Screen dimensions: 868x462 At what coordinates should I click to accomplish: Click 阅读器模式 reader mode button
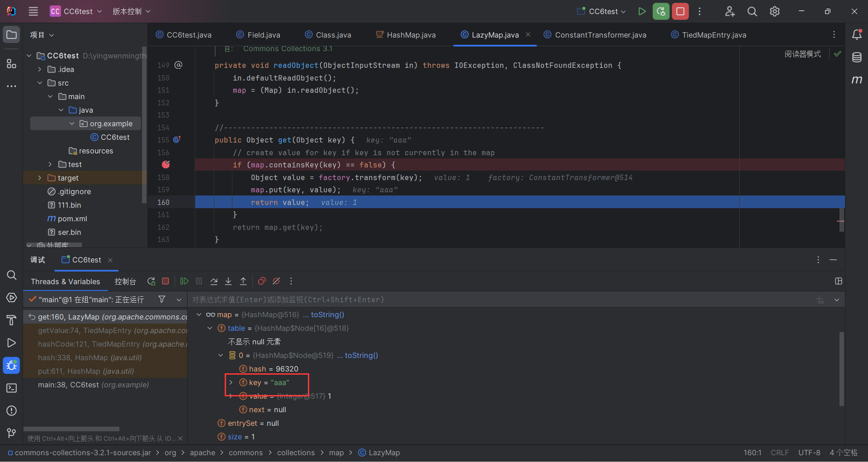pos(802,54)
